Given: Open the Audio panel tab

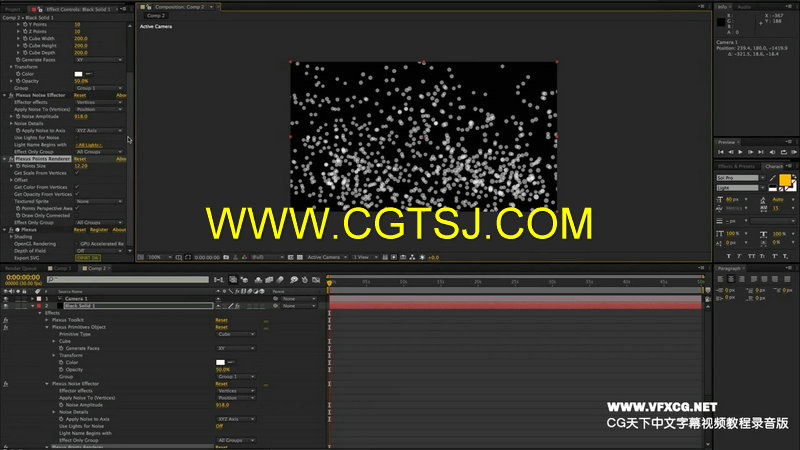Looking at the screenshot, I should tap(744, 7).
